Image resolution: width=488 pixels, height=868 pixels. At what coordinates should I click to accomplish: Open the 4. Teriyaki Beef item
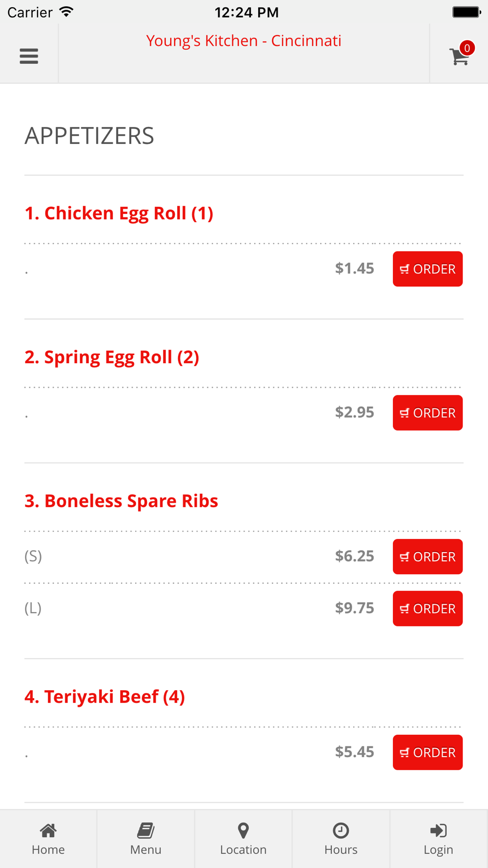pyautogui.click(x=105, y=697)
